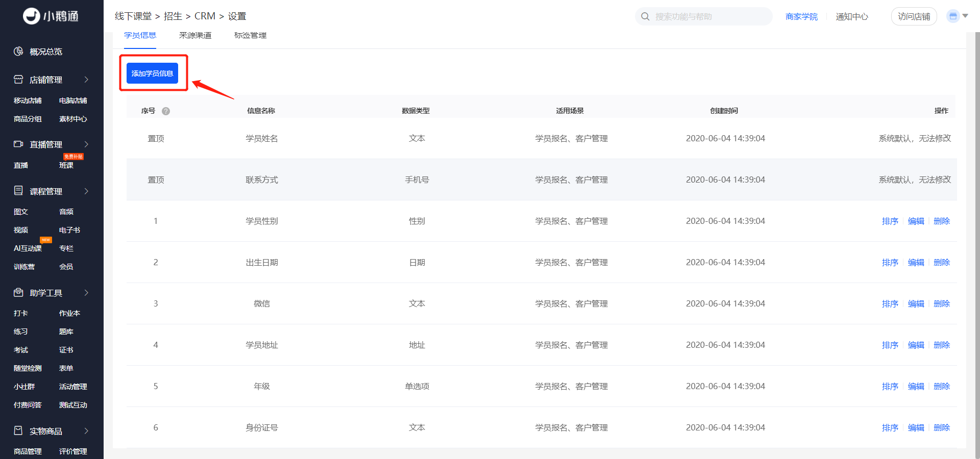Open 素材中心 in the sidebar
This screenshot has width=980, height=459.
click(x=73, y=119)
